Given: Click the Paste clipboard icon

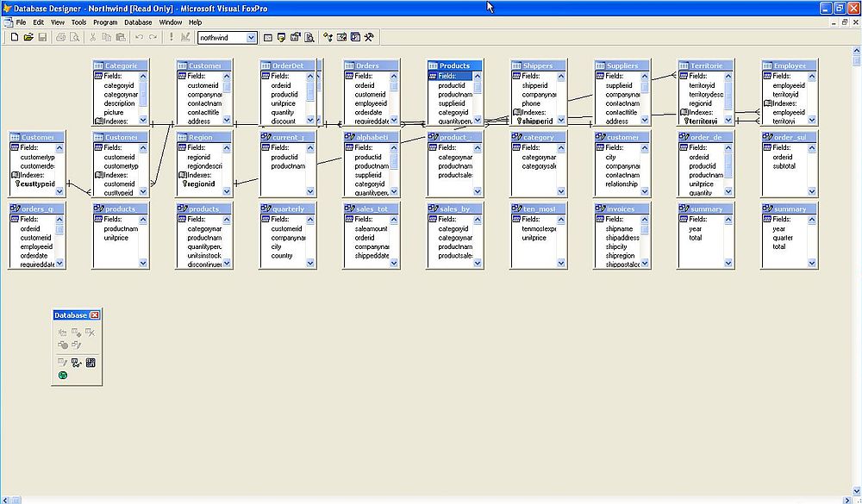Looking at the screenshot, I should point(121,37).
